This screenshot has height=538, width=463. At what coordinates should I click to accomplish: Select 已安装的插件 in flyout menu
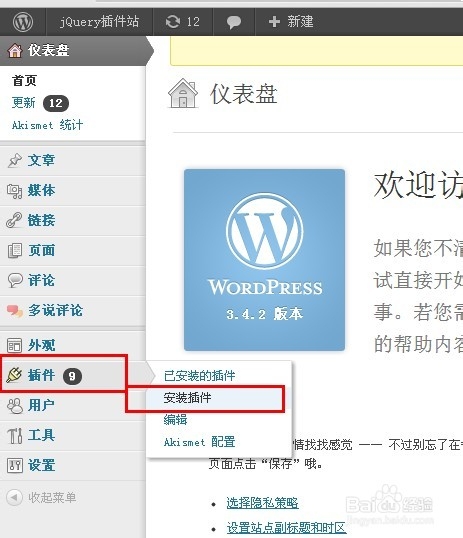199,376
